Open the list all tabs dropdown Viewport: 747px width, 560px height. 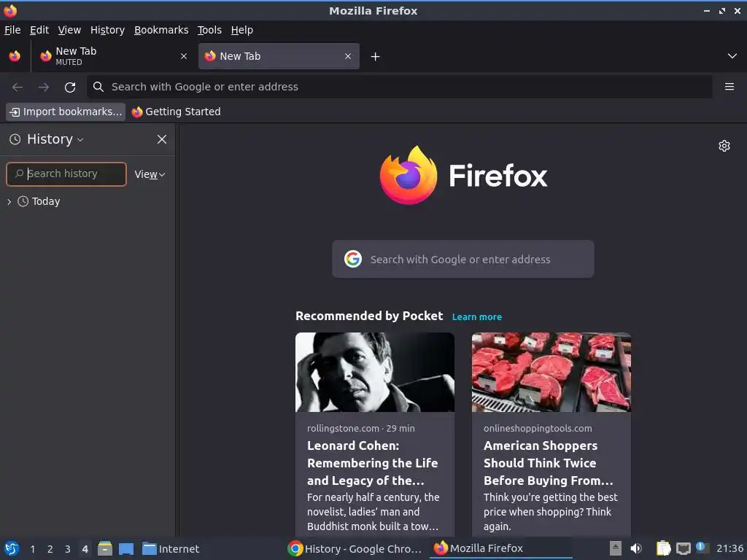coord(732,56)
